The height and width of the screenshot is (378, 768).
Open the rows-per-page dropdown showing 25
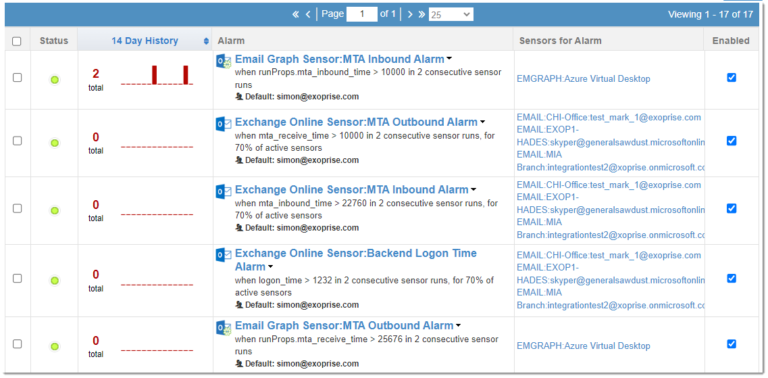point(451,15)
